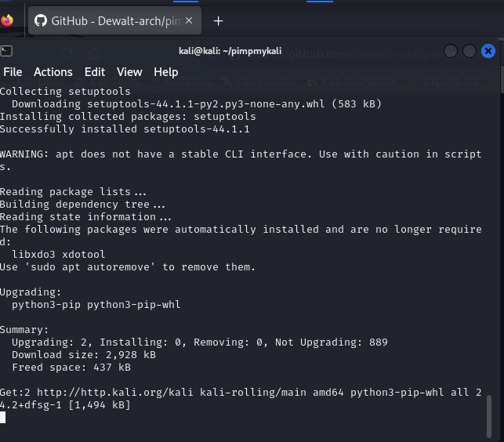Minimize the terminal window
The image size is (504, 442).
[x=451, y=52]
